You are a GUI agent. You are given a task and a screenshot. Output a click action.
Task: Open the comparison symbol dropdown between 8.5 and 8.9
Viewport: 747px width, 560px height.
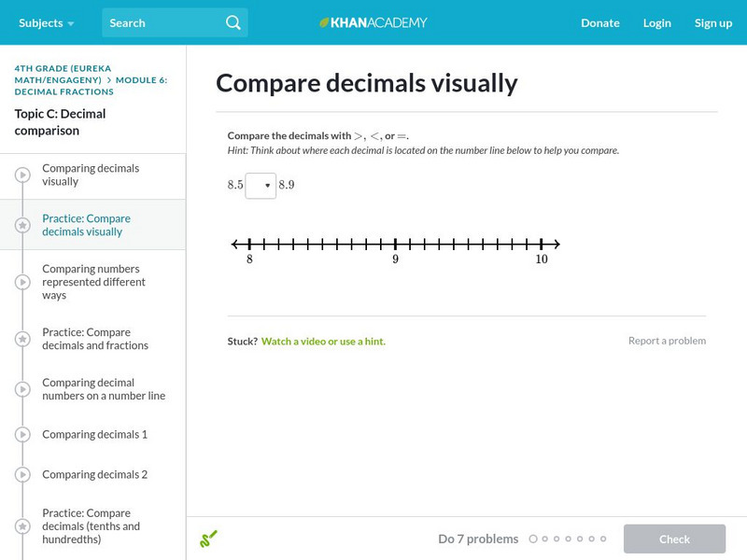coord(261,185)
